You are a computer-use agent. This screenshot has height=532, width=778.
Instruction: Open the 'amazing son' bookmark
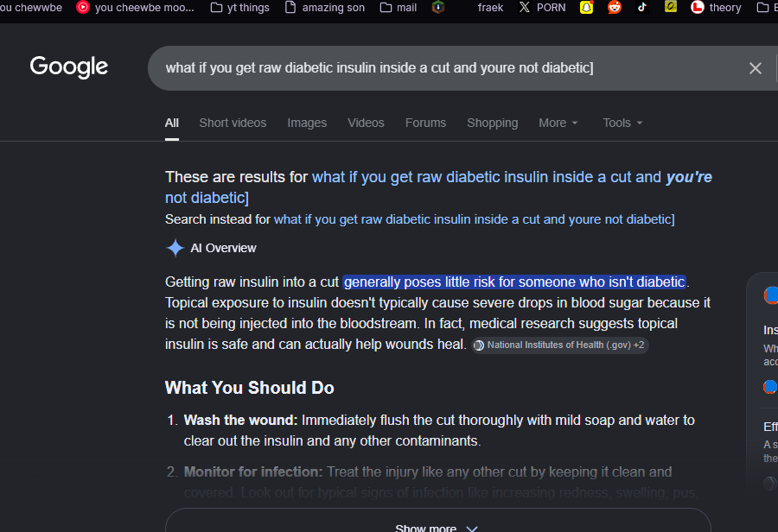[x=326, y=8]
